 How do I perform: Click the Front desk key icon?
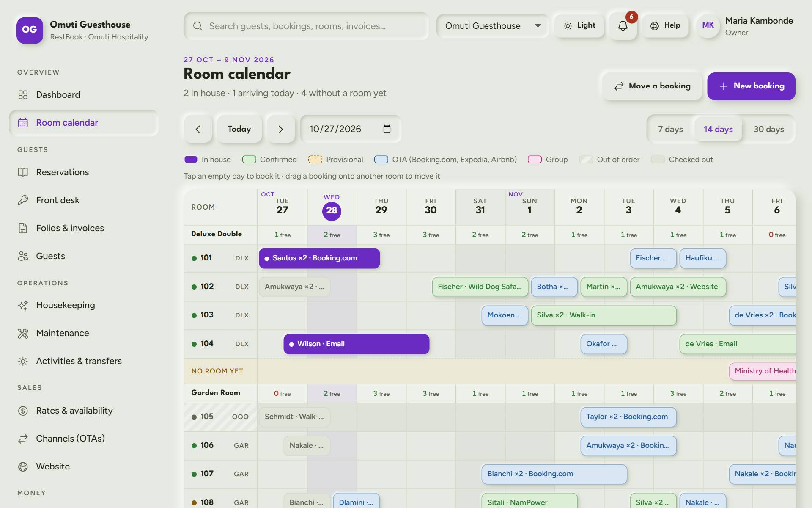23,200
